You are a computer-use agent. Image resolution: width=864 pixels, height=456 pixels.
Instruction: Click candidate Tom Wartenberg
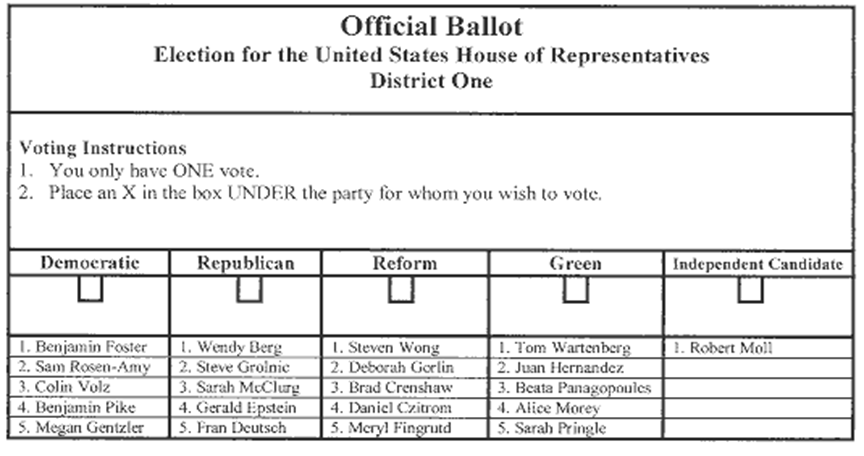(x=565, y=348)
